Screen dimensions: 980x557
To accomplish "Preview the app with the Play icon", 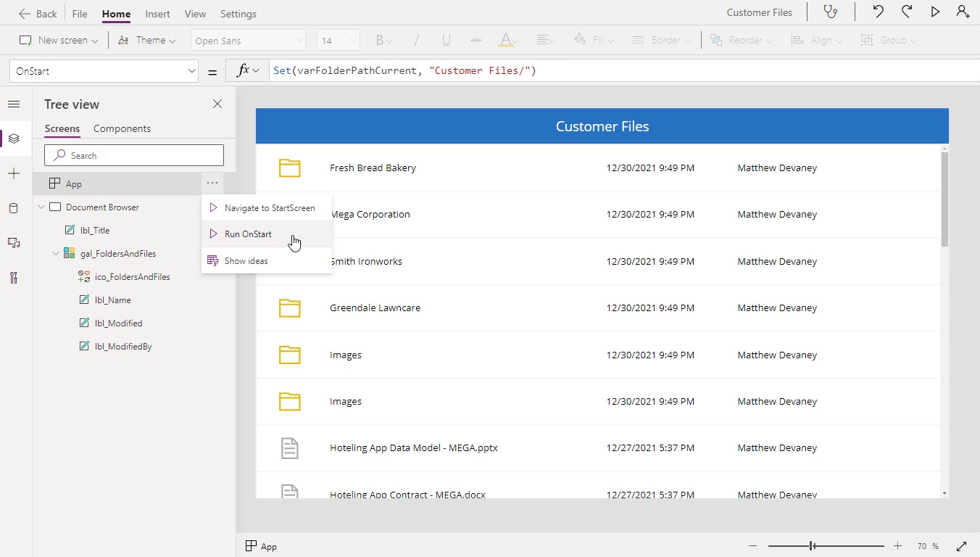I will tap(935, 12).
